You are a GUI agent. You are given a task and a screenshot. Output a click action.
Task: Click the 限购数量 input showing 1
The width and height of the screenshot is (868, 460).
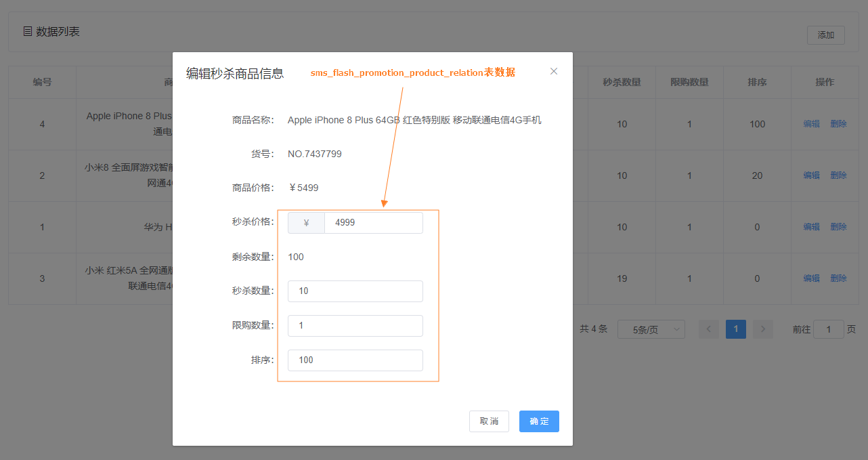pyautogui.click(x=355, y=325)
